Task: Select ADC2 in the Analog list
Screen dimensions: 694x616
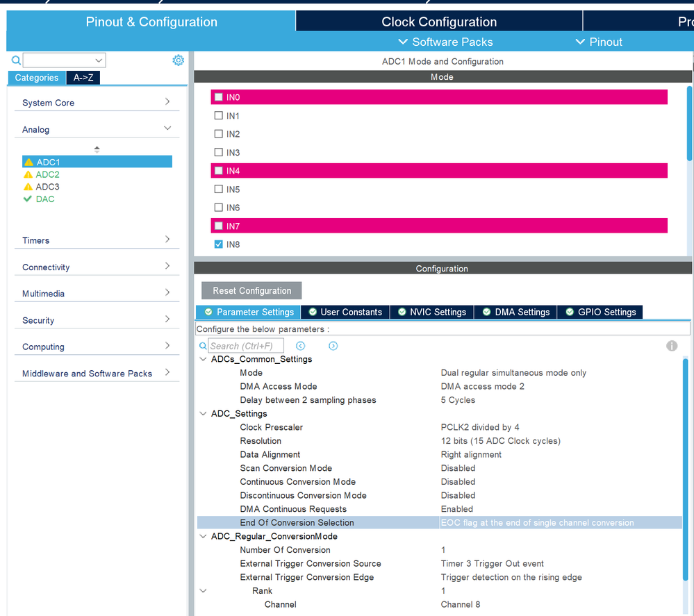Action: pyautogui.click(x=47, y=174)
